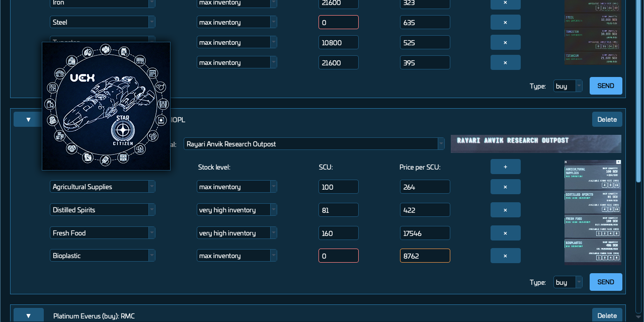Select the highlighted zero SCU field for Steel
644x322 pixels.
tap(338, 22)
